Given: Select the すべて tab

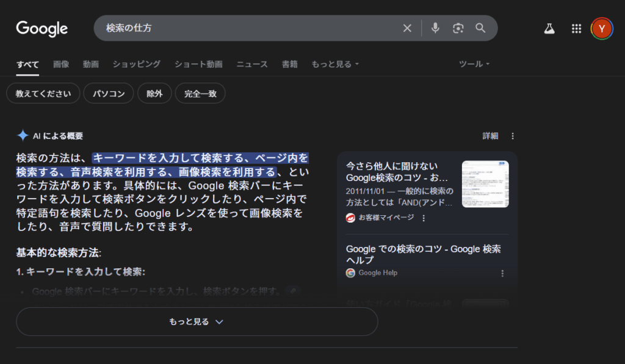Looking at the screenshot, I should [x=27, y=64].
